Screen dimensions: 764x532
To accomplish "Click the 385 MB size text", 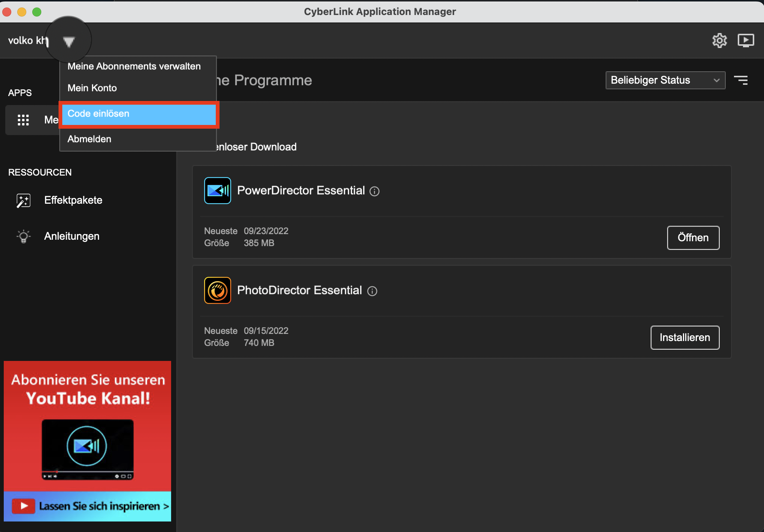I will pos(259,243).
